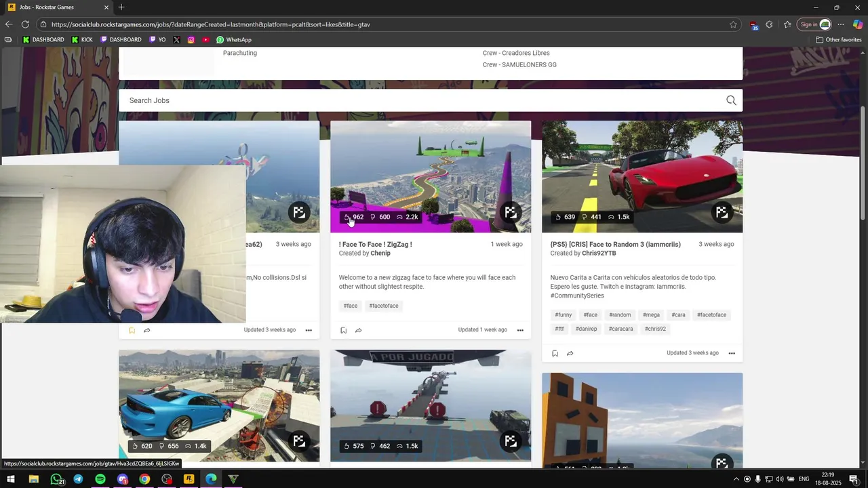The image size is (868, 488).
Task: Open more options for Face to Random 3
Action: coord(732,353)
